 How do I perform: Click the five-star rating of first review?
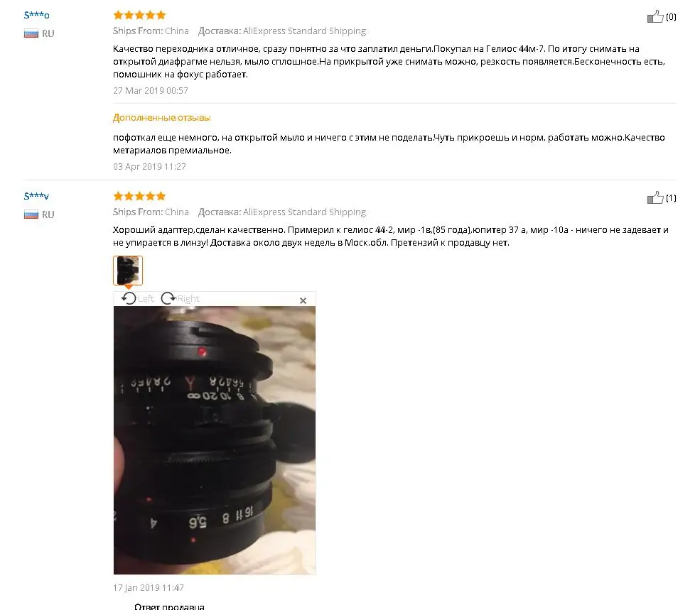coord(139,15)
